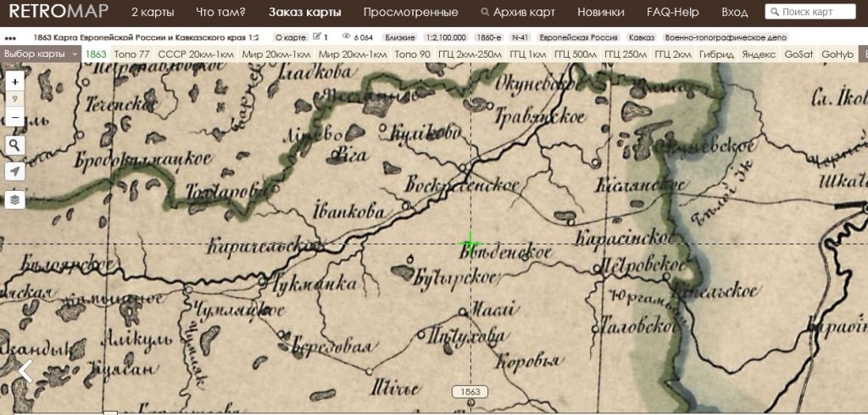868x415 pixels.
Task: Click the locate-me arrow icon
Action: (x=15, y=171)
